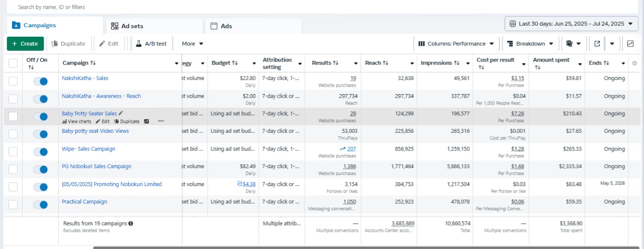Viewport: 644px width, 249px height.
Task: Open the Breakdown dropdown
Action: pyautogui.click(x=530, y=44)
